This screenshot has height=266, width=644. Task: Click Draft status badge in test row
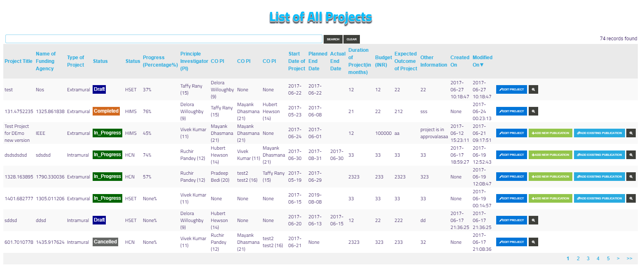pos(99,89)
